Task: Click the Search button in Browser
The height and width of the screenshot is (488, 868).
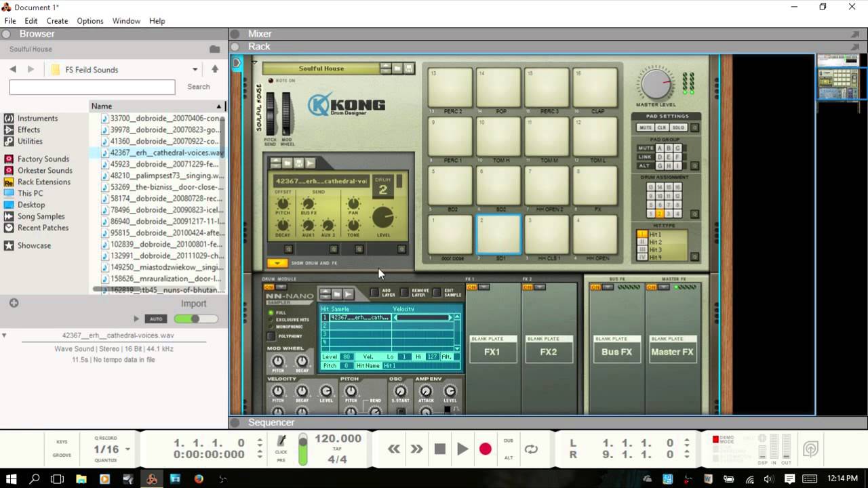Action: click(199, 87)
